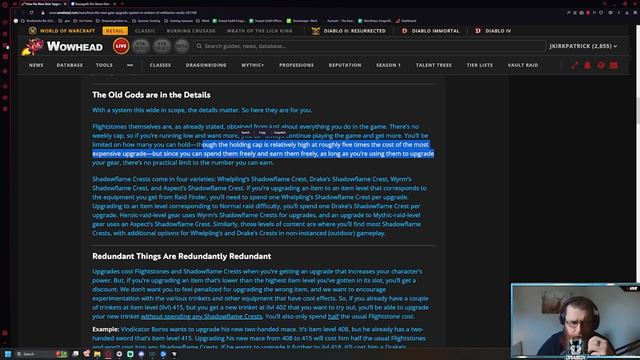Screen dimensions: 640x360
Task: Open a new browser tab
Action: pos(122,4)
